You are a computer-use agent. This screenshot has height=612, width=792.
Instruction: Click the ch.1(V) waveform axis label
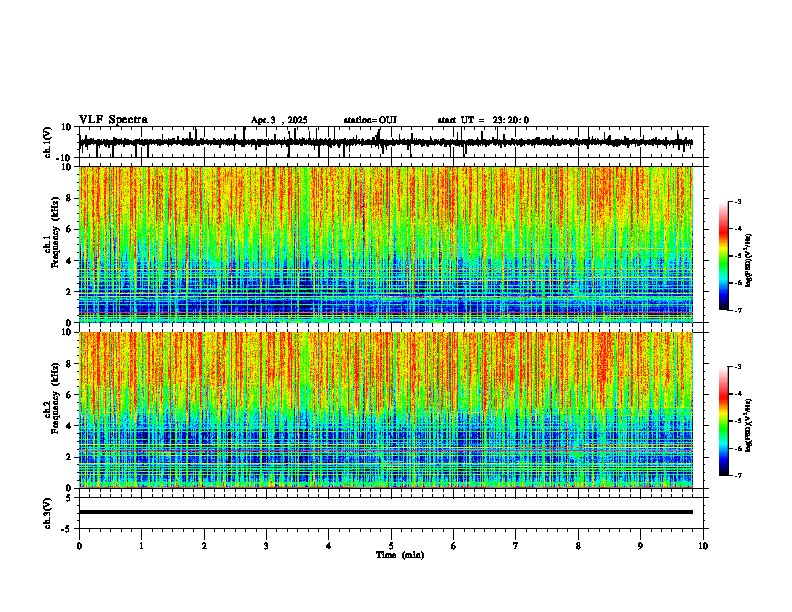click(x=48, y=142)
